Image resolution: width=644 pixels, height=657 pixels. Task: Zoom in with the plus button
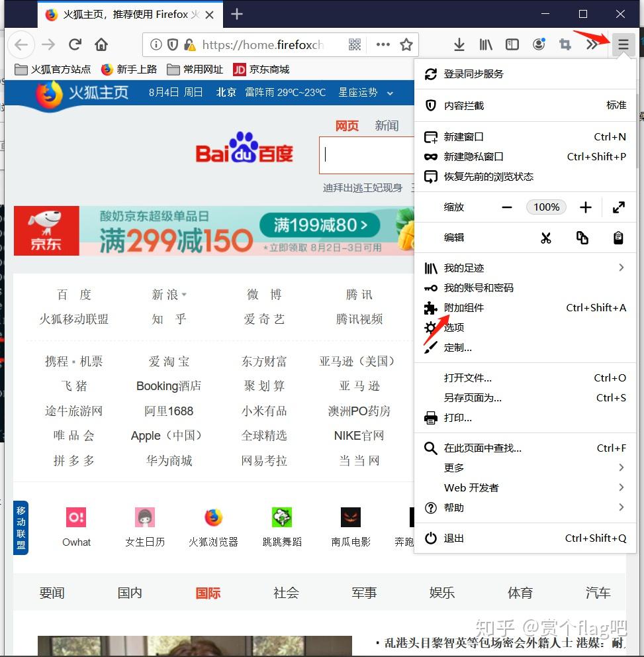tap(586, 207)
